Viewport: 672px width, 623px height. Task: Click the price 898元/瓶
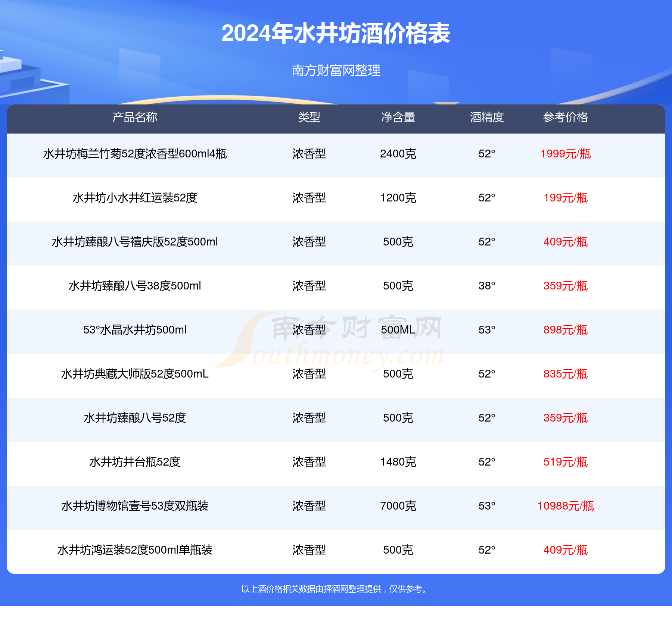566,330
